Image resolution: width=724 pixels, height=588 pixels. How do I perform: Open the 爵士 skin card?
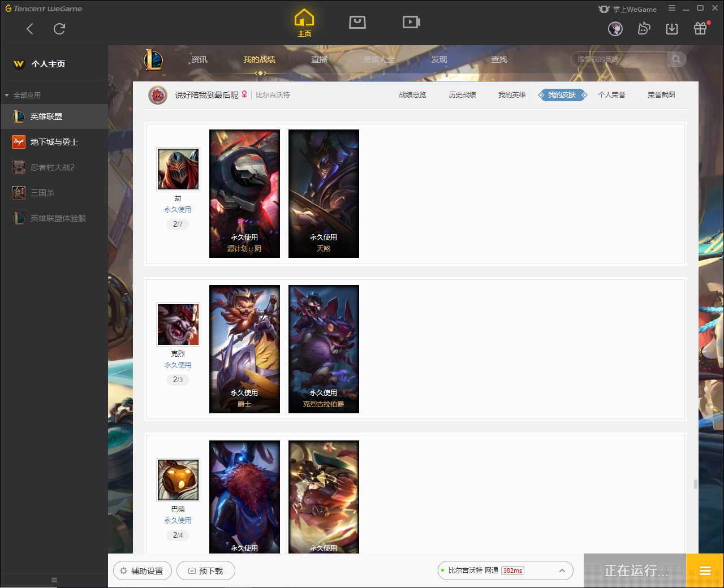[245, 349]
